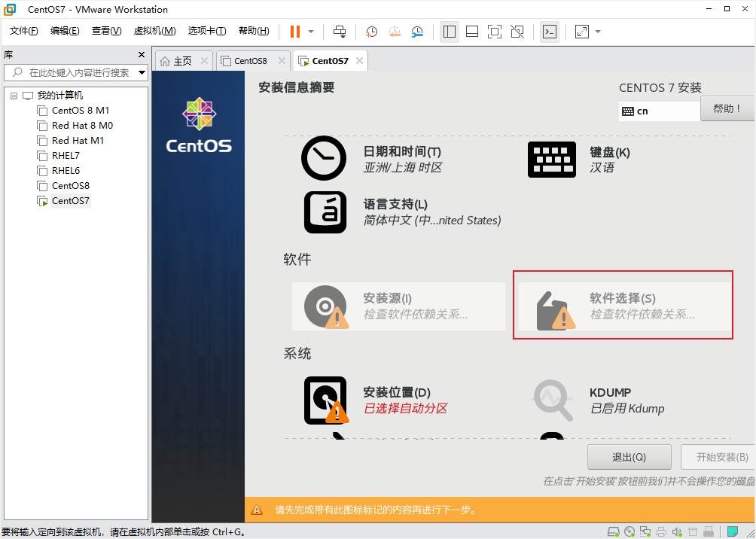Select RHEL6 in the library tree
Image resolution: width=756 pixels, height=539 pixels.
(x=66, y=171)
